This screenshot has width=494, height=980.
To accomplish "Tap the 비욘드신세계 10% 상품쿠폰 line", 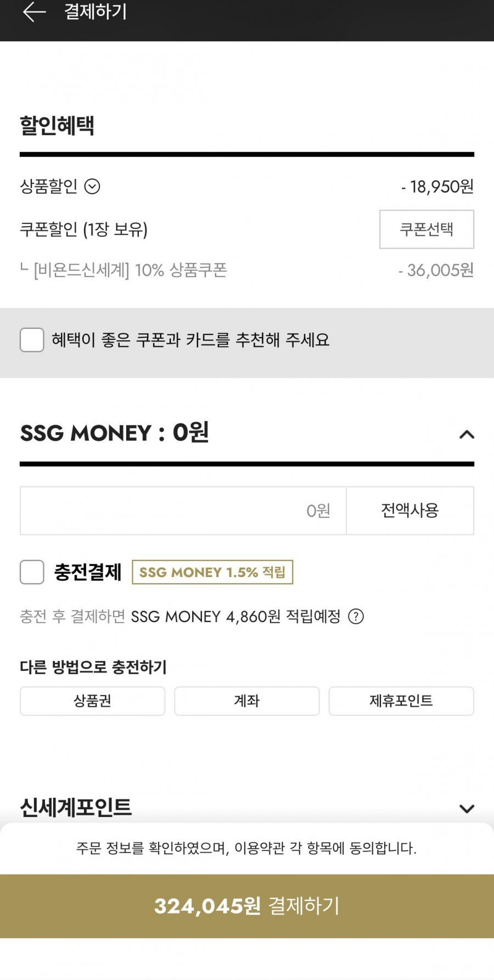I will (x=130, y=270).
